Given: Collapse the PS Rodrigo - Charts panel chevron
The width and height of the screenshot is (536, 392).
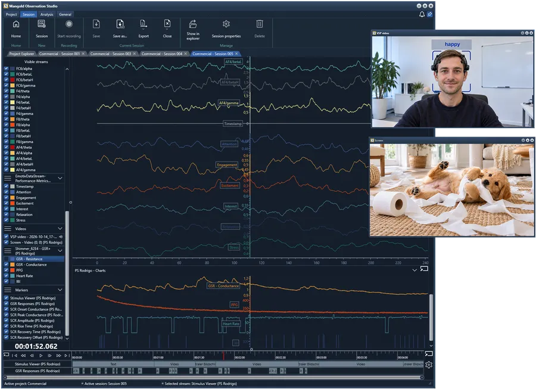Looking at the screenshot, I should (x=415, y=270).
